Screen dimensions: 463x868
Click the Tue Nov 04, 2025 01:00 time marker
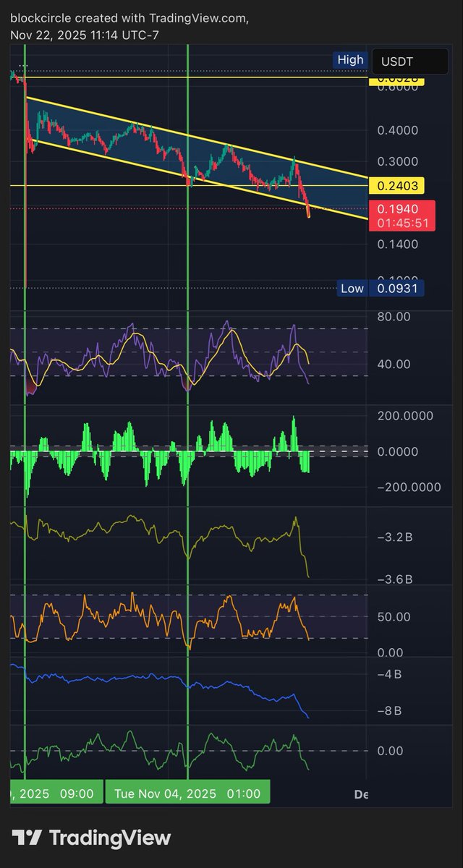click(x=188, y=793)
